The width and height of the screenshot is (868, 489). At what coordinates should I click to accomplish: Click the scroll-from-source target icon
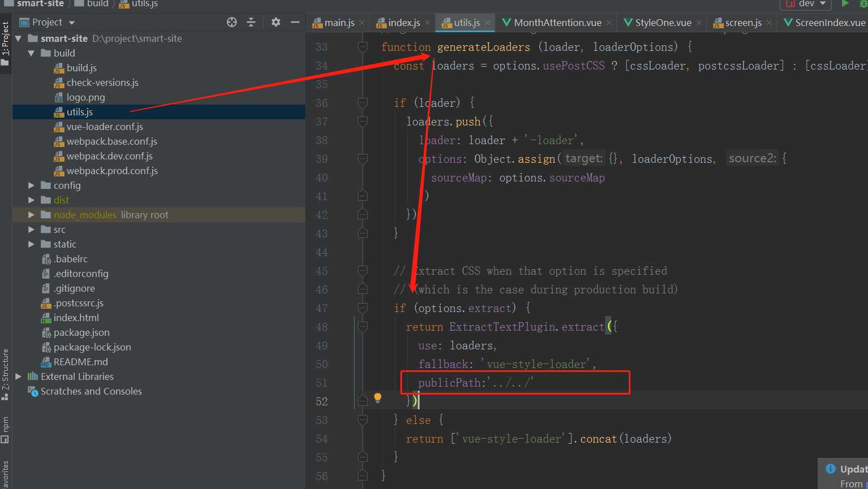pyautogui.click(x=232, y=22)
